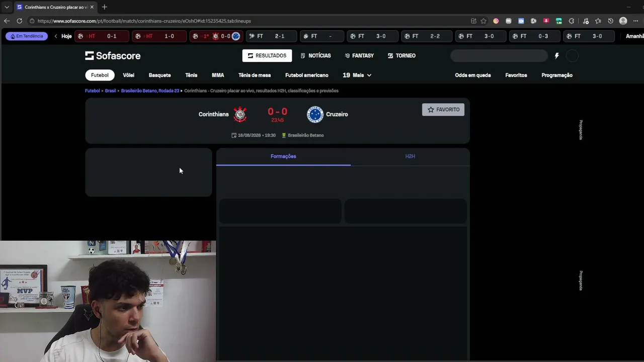Open Odds em queda
Image resolution: width=644 pixels, height=362 pixels.
tap(473, 75)
